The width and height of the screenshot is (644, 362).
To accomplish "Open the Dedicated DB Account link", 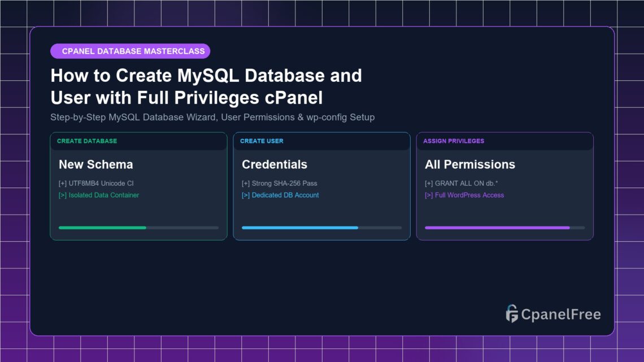I will click(280, 195).
